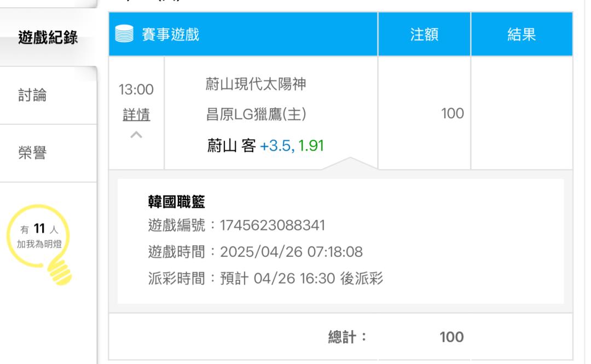
Task: Click the 結果 column header
Action: pos(522,34)
